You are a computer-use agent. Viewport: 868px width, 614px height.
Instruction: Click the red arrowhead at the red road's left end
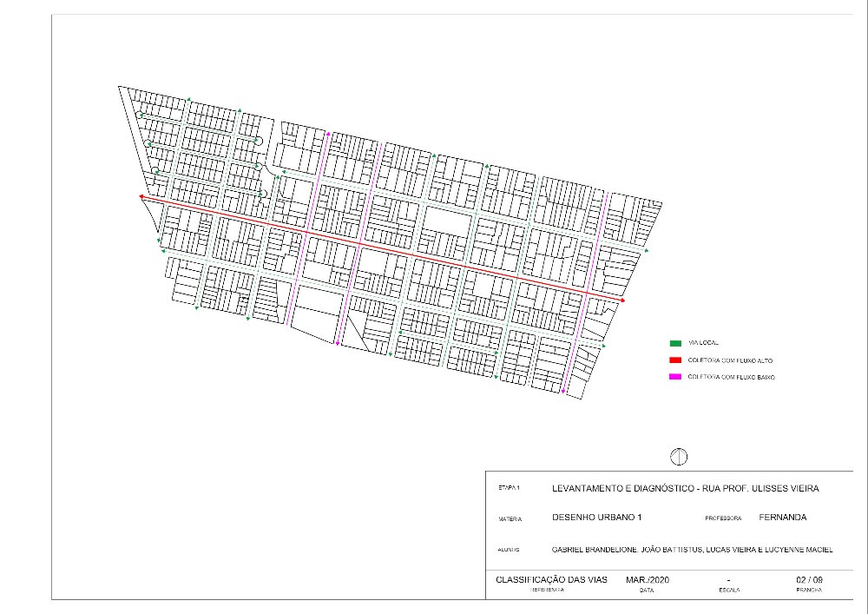(141, 196)
